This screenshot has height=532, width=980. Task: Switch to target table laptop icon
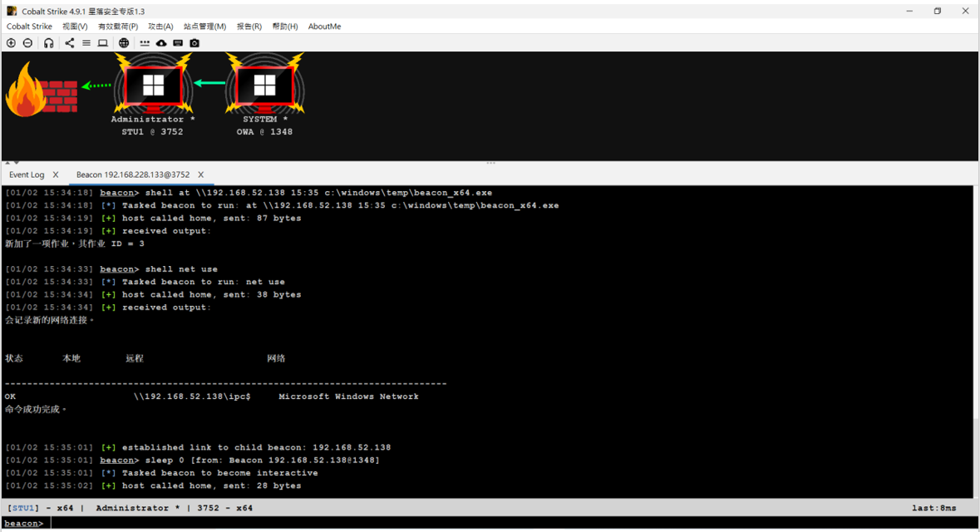(103, 43)
